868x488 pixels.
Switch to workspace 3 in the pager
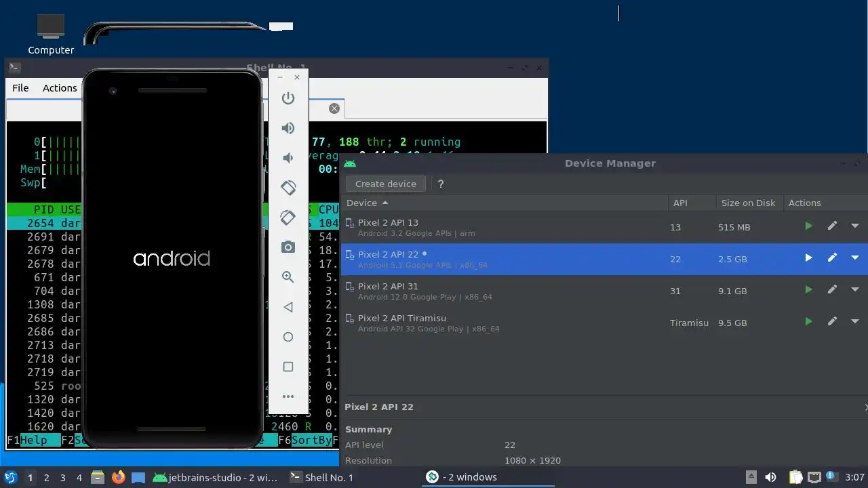62,477
